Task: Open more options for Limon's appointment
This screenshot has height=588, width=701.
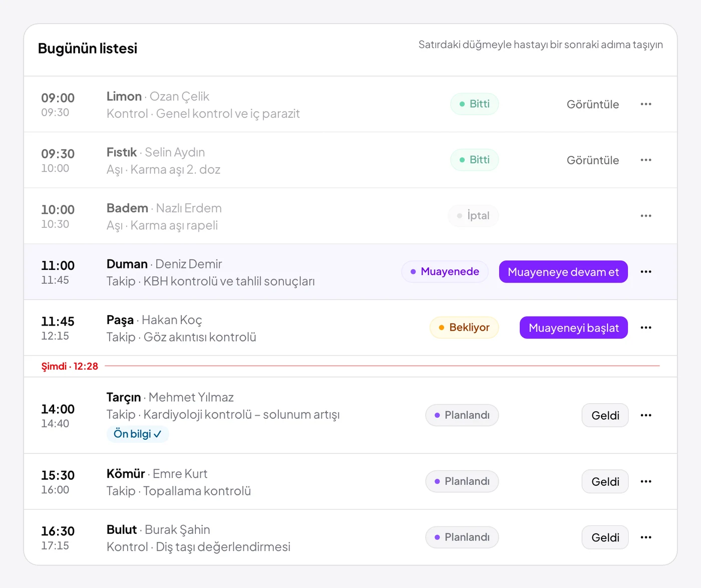Action: point(646,104)
